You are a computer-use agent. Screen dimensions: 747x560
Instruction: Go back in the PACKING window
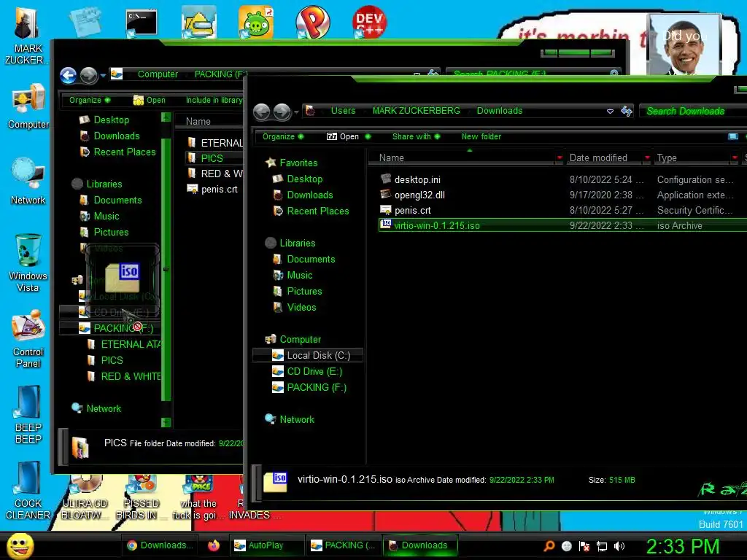coord(68,75)
